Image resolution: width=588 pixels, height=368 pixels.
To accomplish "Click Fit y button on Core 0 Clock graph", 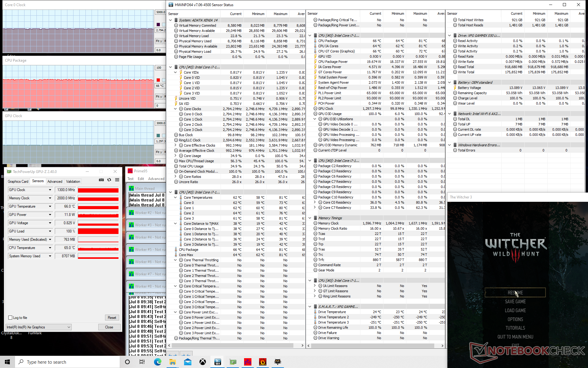I will 159,41.
